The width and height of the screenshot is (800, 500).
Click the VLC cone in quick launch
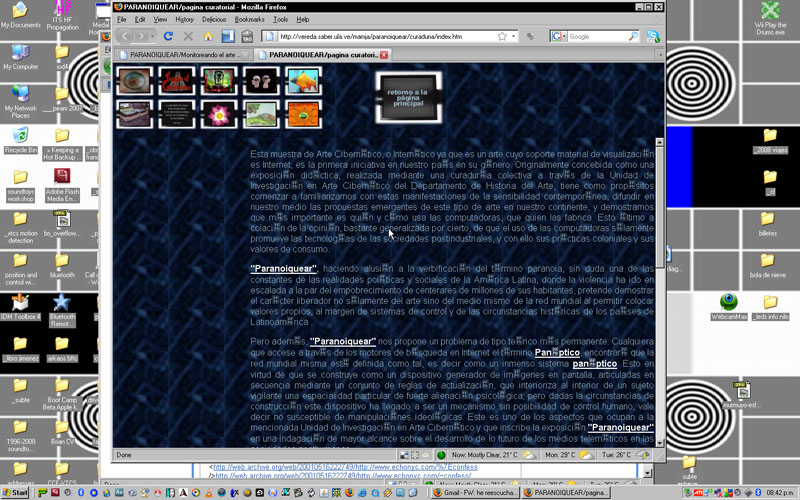coord(208,493)
